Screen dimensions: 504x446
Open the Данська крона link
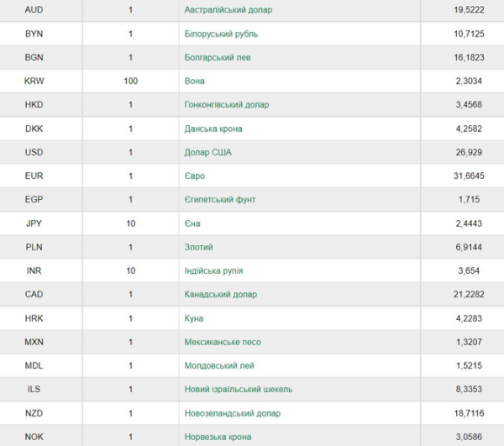point(213,129)
